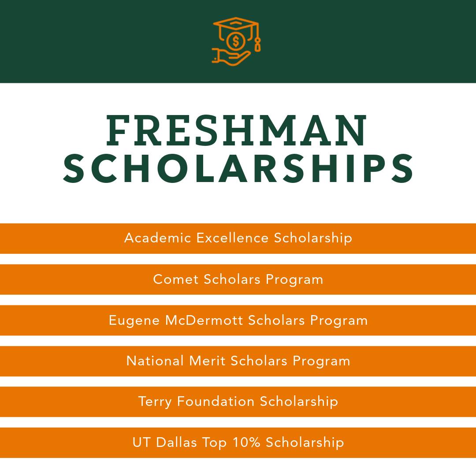
Task: Click the SCHOLARSHIPS heading word
Action: [x=238, y=168]
